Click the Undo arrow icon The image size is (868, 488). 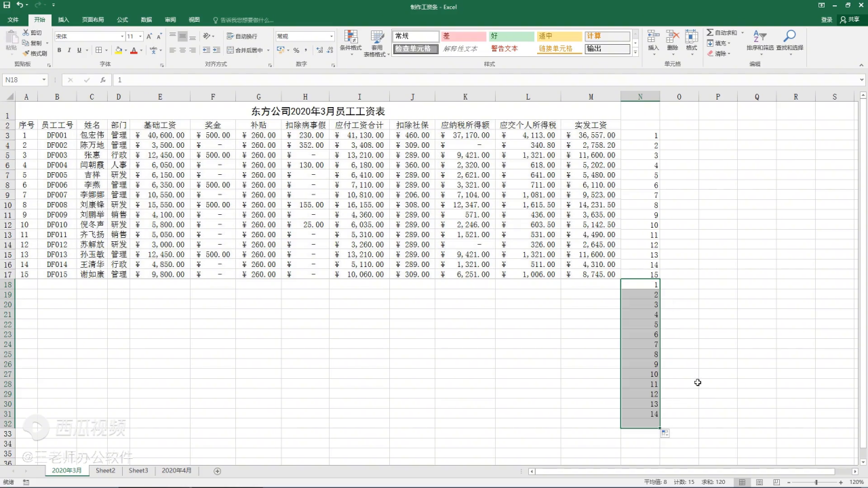point(20,5)
